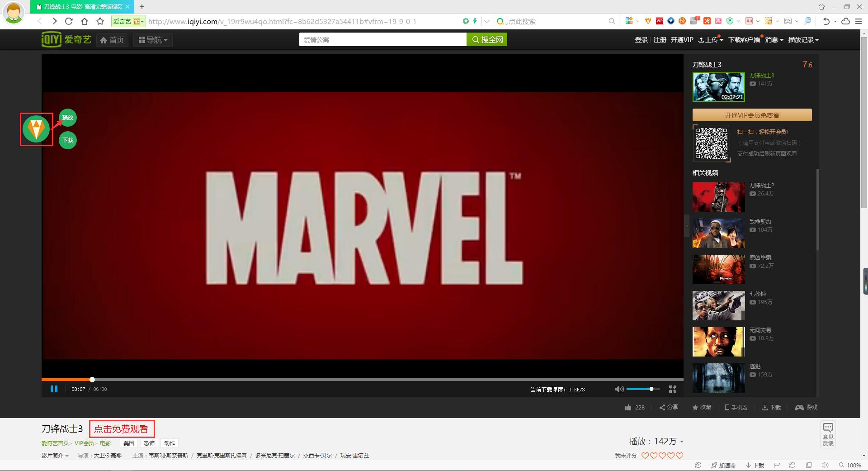Add video to favorites with 收藏
This screenshot has width=868, height=471.
(x=695, y=408)
